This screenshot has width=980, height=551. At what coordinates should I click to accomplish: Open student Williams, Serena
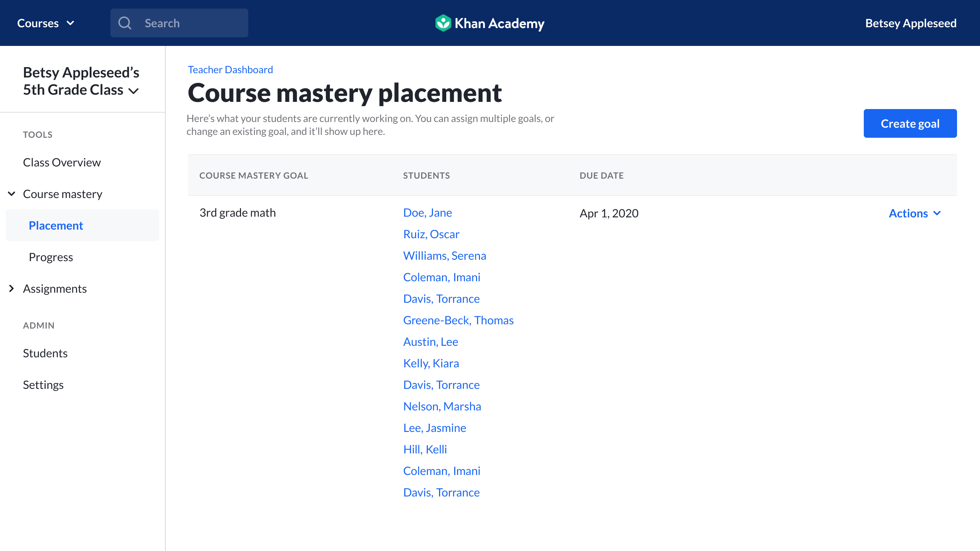point(444,255)
